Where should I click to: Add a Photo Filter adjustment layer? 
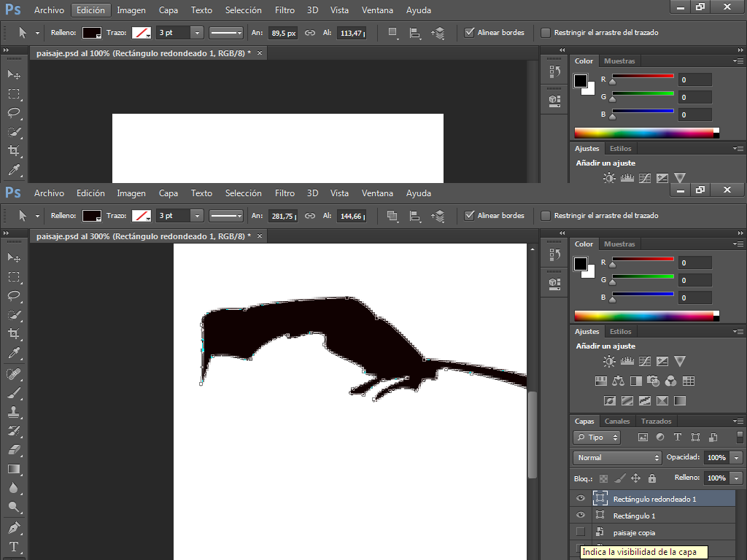[653, 381]
